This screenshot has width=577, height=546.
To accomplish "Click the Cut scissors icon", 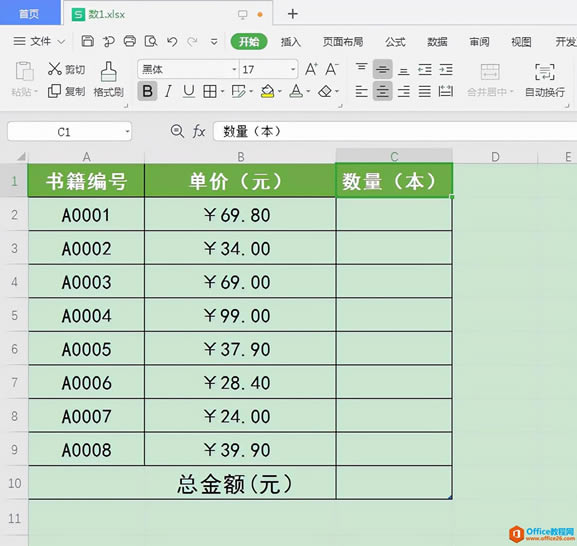I will (x=54, y=69).
